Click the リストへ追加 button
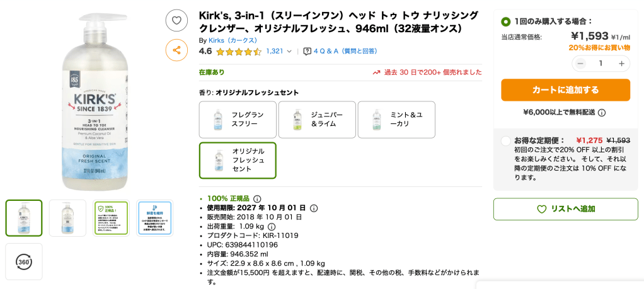This screenshot has height=289, width=644. pos(565,209)
